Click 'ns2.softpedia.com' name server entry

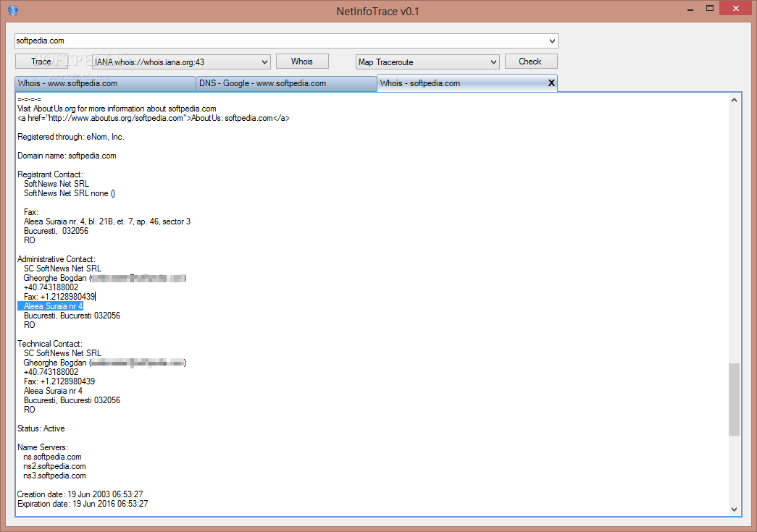54,466
